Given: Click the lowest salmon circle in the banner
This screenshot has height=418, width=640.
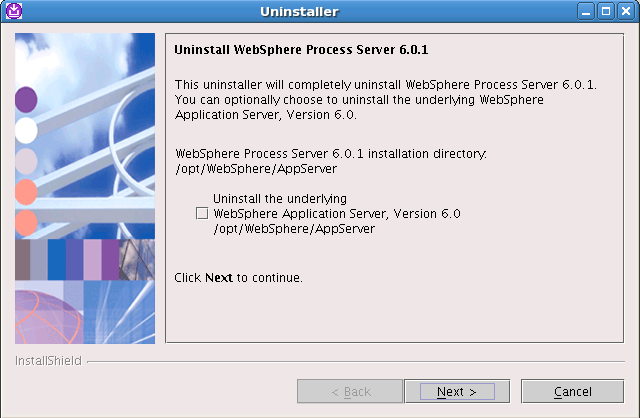Looking at the screenshot, I should 26,223.
